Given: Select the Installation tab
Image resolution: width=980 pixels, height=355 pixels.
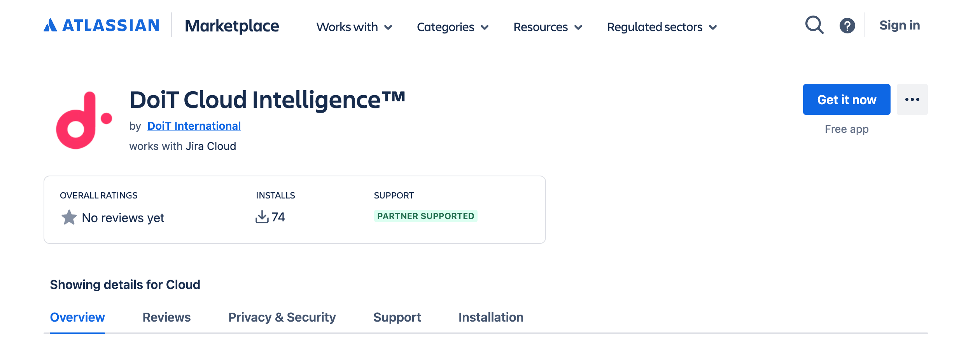Looking at the screenshot, I should [491, 317].
